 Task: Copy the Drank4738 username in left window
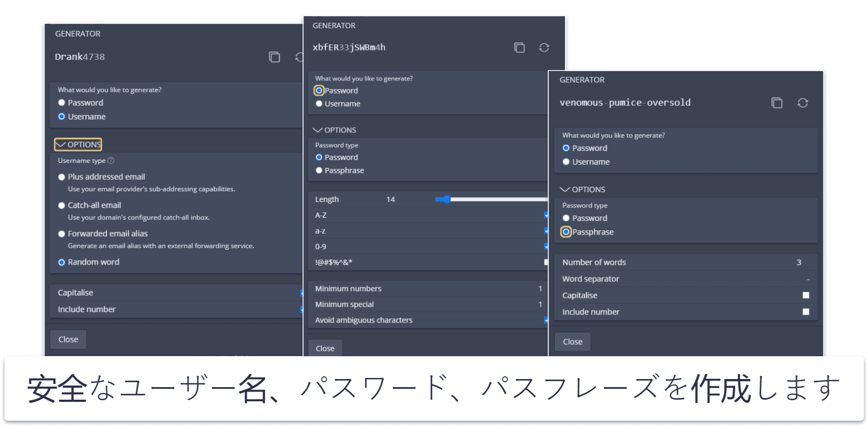(275, 57)
